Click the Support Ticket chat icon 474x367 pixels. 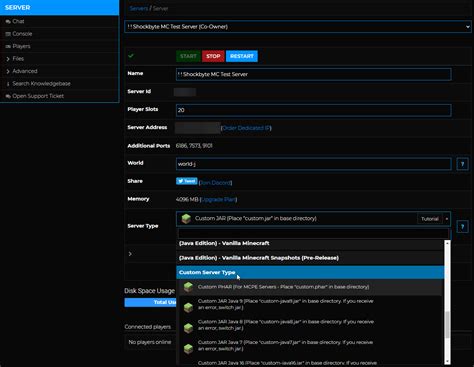pos(8,96)
